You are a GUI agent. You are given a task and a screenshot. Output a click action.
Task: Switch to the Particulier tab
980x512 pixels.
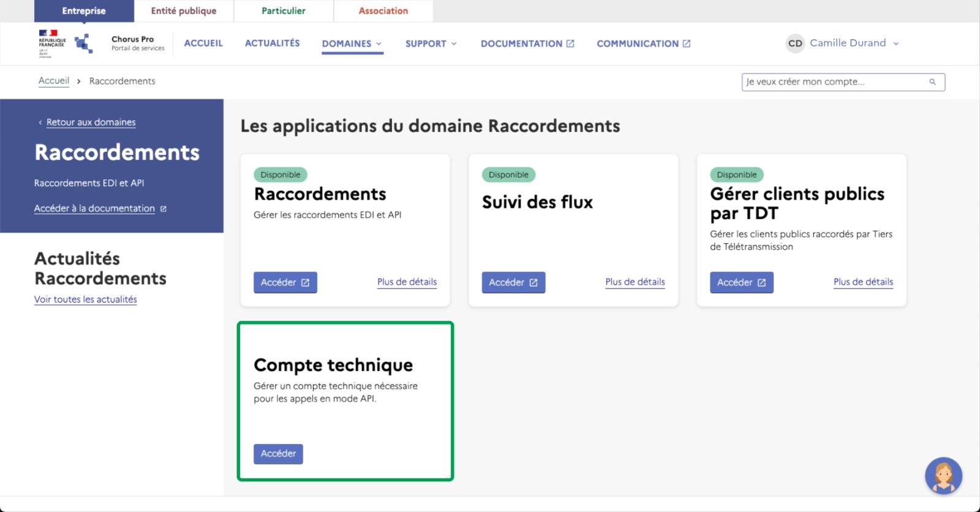pyautogui.click(x=284, y=11)
